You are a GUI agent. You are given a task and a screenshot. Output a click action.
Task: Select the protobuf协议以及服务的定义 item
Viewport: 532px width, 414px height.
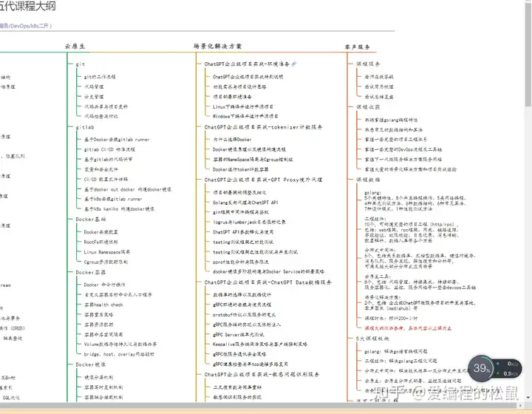click(245, 315)
